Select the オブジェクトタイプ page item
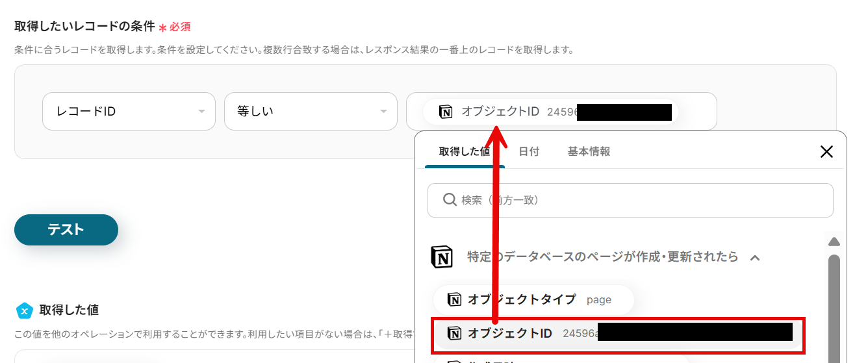 533,299
